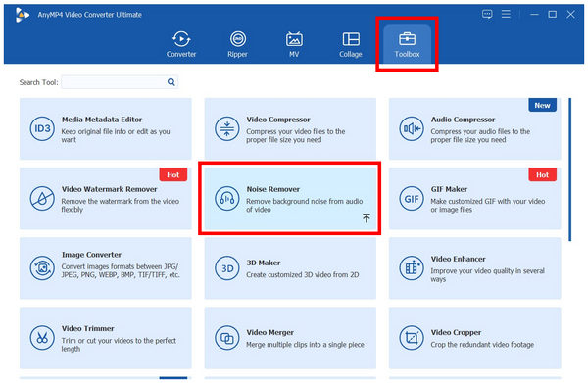Click the Video Trimmer scissors icon
This screenshot has height=383, width=588.
[x=42, y=338]
